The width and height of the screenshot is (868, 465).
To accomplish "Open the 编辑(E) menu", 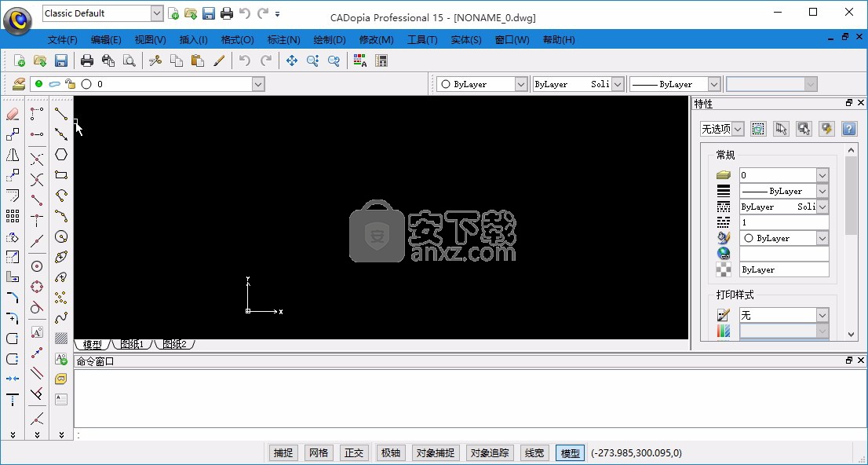I will pyautogui.click(x=106, y=40).
